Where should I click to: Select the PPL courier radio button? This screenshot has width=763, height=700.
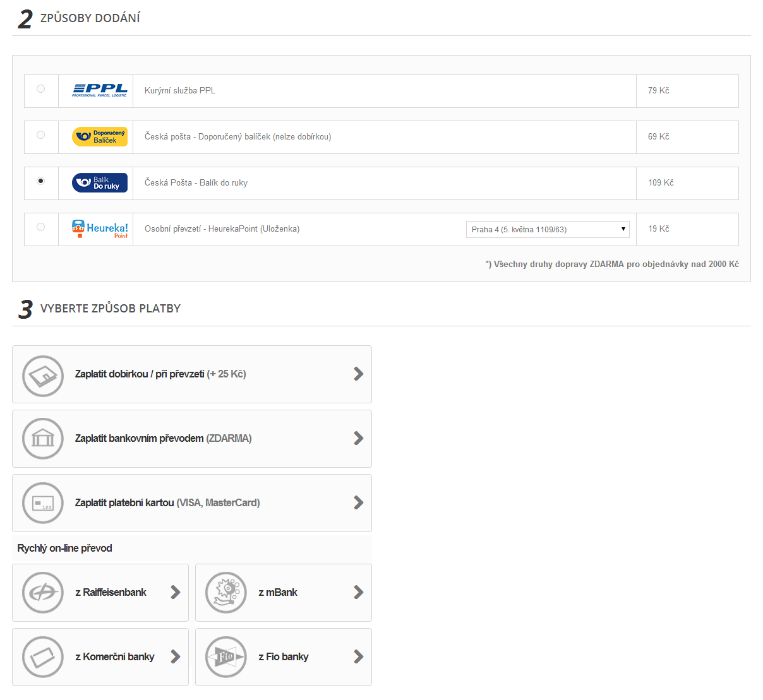(41, 89)
